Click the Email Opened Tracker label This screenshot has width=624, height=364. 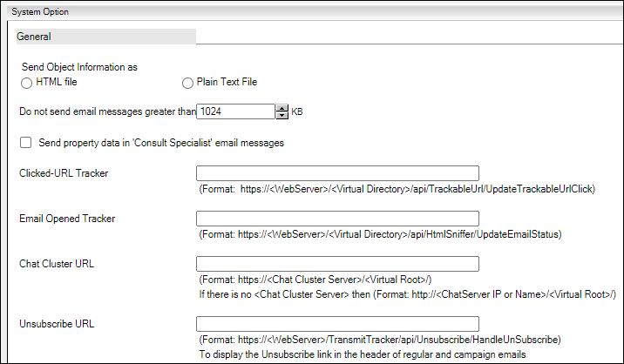point(67,219)
